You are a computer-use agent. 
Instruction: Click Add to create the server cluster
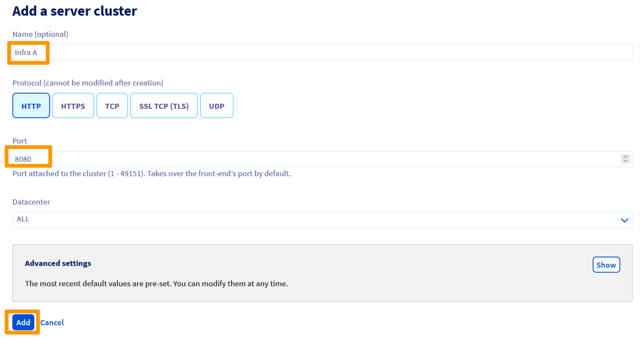point(23,322)
